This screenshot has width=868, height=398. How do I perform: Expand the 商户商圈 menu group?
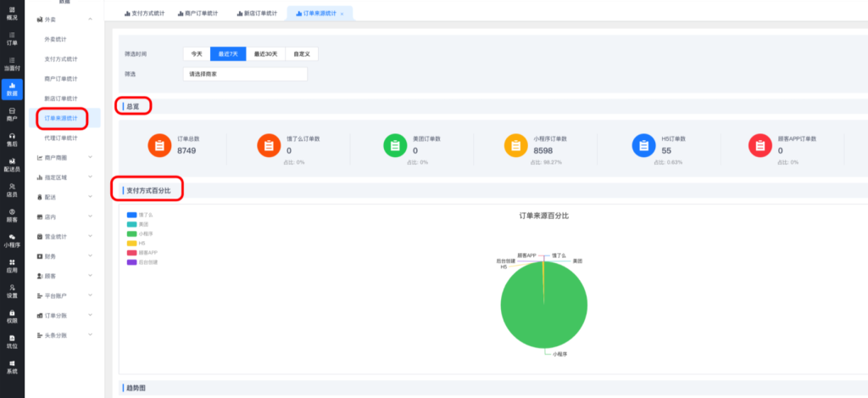(66, 157)
